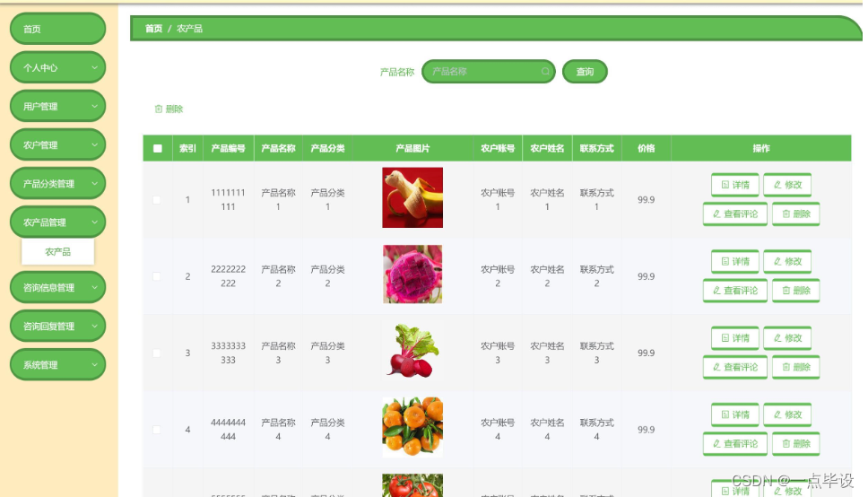Click product number 2222222222 cell

(x=228, y=276)
